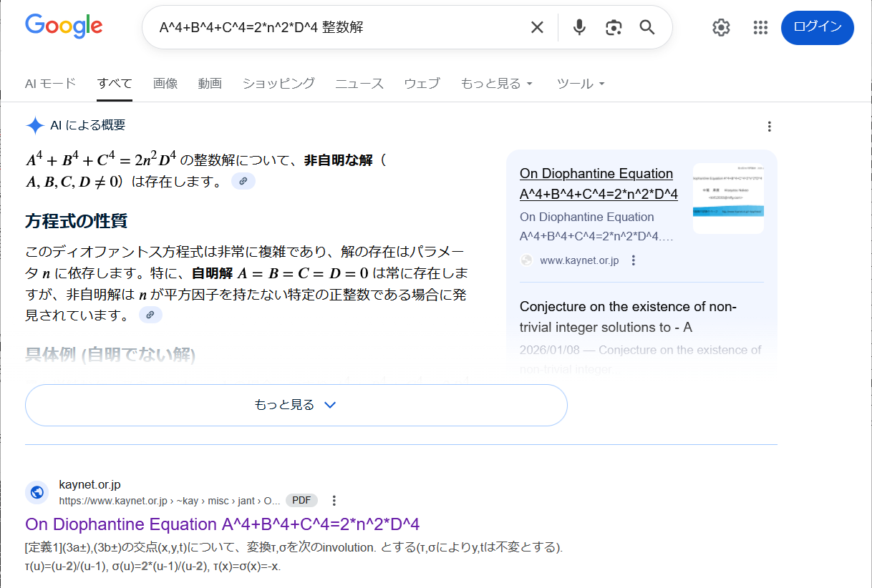
Task: Start voice search with microphone icon
Action: (579, 27)
